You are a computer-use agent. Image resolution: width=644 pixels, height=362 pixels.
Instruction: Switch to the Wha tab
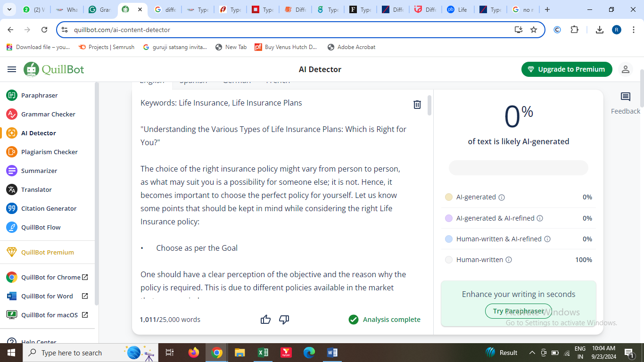pyautogui.click(x=66, y=9)
